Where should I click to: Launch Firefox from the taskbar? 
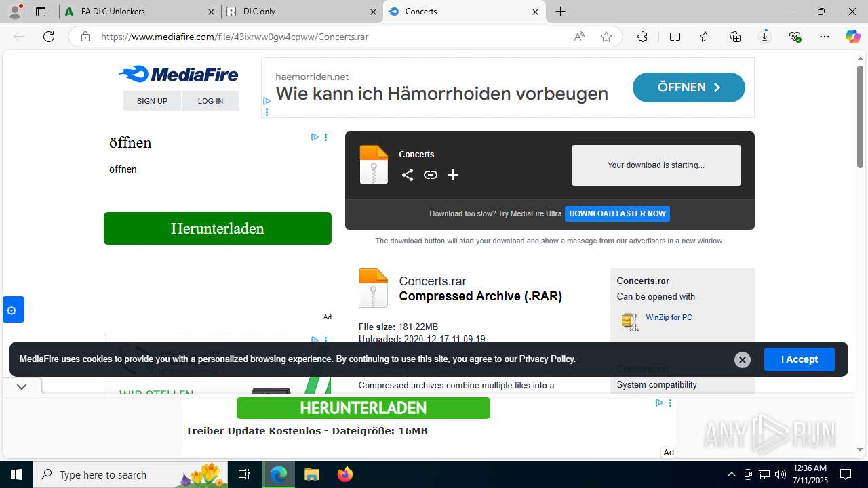345,474
